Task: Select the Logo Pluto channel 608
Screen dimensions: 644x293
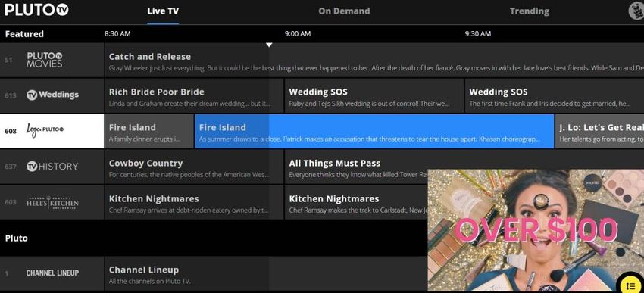Action: coord(52,131)
